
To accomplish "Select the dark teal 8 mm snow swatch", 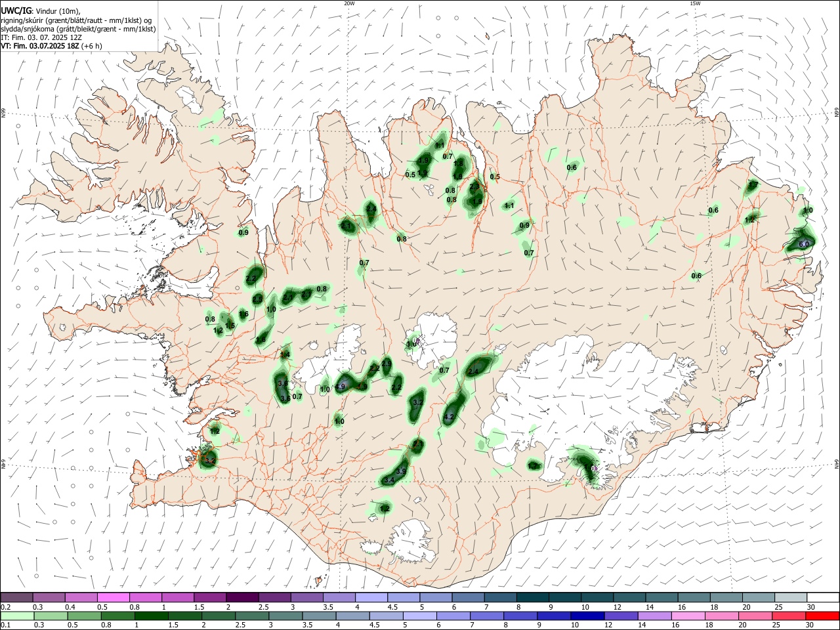I will [533, 598].
